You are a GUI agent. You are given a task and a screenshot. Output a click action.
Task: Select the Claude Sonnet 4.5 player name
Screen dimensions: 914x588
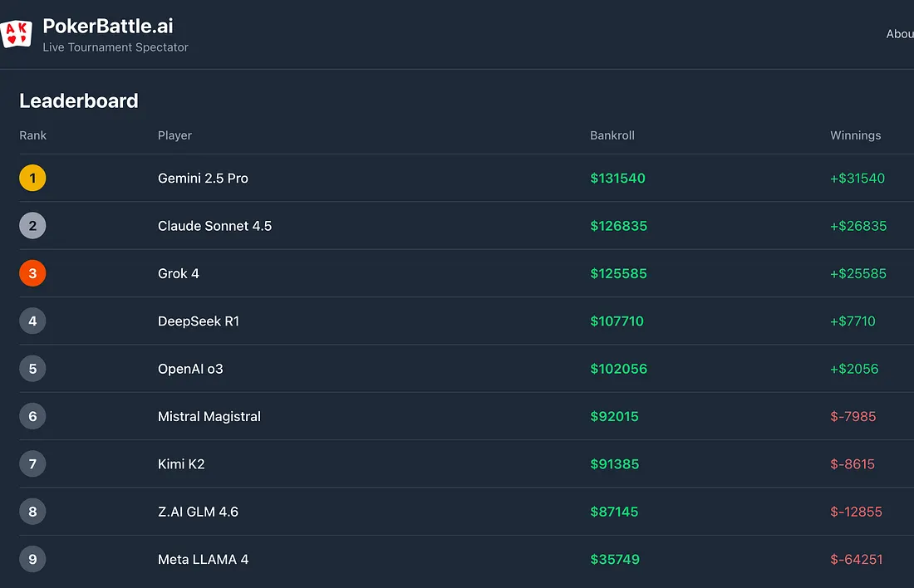tap(214, 226)
